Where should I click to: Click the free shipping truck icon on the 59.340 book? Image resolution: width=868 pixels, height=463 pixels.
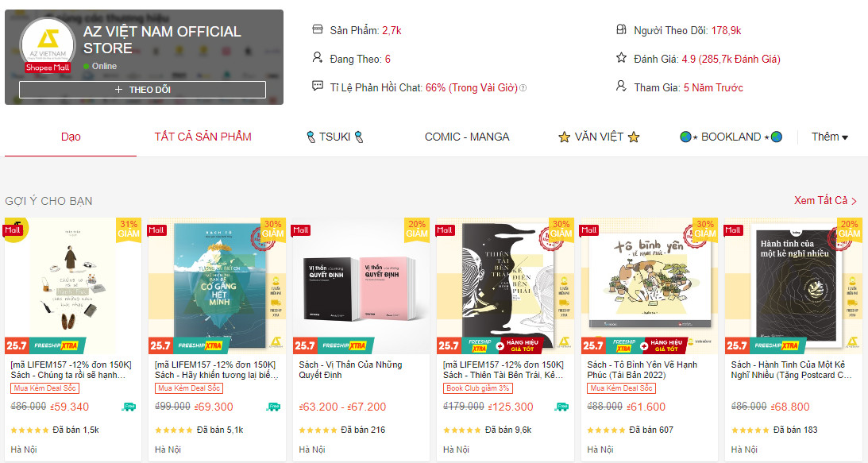(x=129, y=407)
